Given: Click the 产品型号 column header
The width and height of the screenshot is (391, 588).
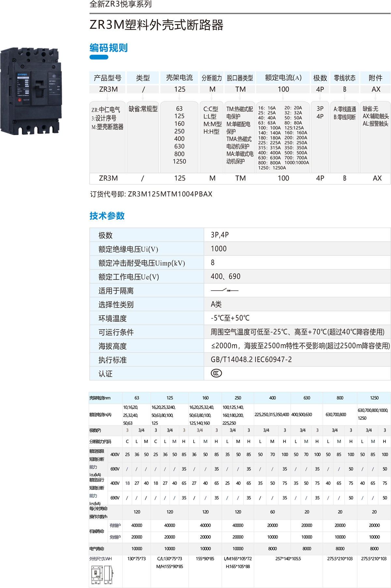Looking at the screenshot, I should click(108, 78).
